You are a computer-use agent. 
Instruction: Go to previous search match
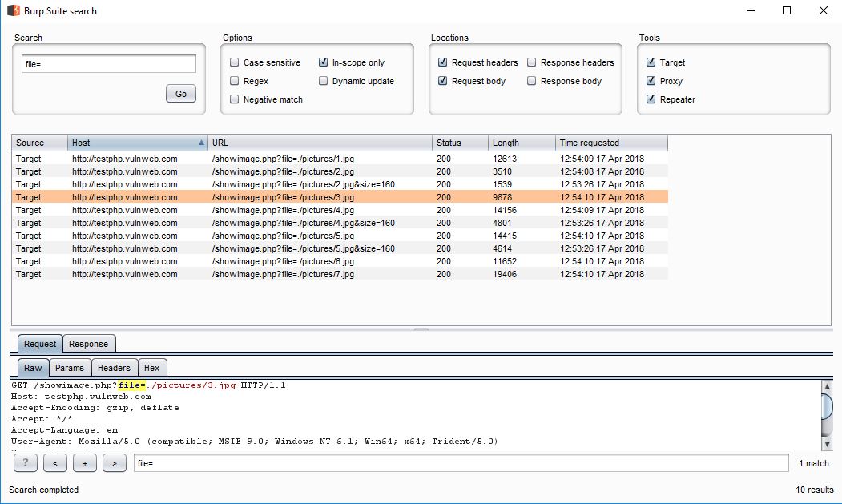55,462
